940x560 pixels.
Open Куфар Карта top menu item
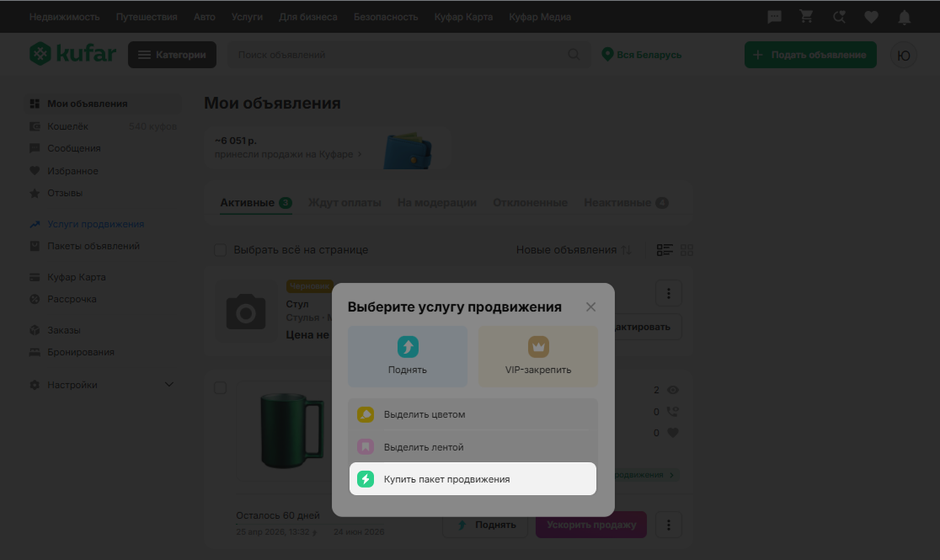(x=463, y=17)
